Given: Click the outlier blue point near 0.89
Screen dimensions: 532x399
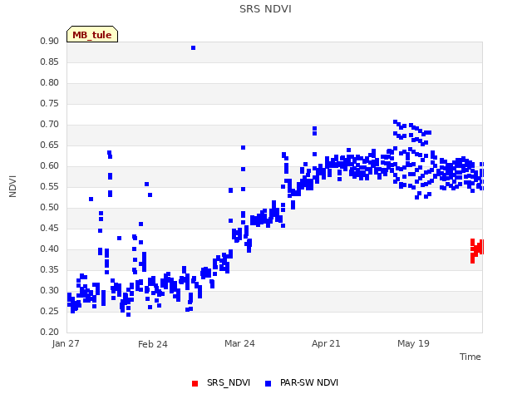Looking at the screenshot, I should tap(193, 48).
